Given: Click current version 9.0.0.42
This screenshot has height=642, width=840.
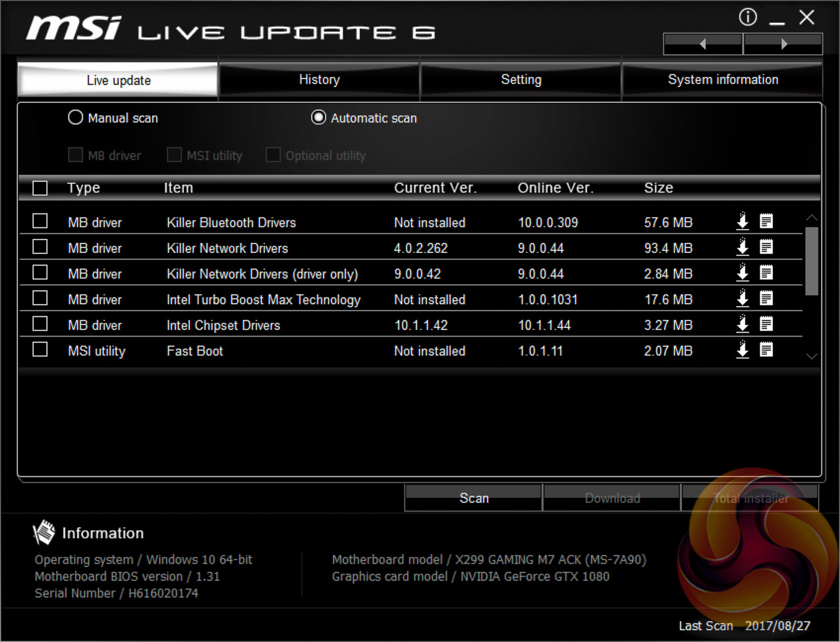Looking at the screenshot, I should 418,274.
